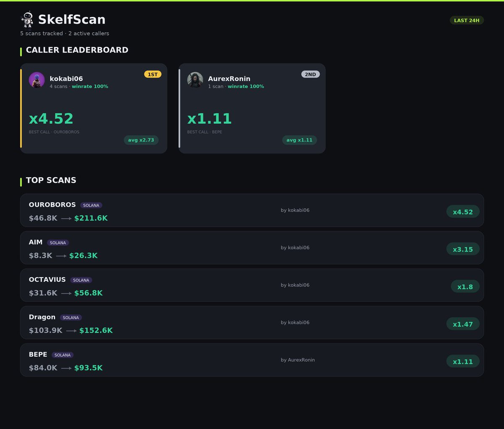This screenshot has height=429, width=504.
Task: Click SOLANA tag next to AIM
Action: [58, 243]
